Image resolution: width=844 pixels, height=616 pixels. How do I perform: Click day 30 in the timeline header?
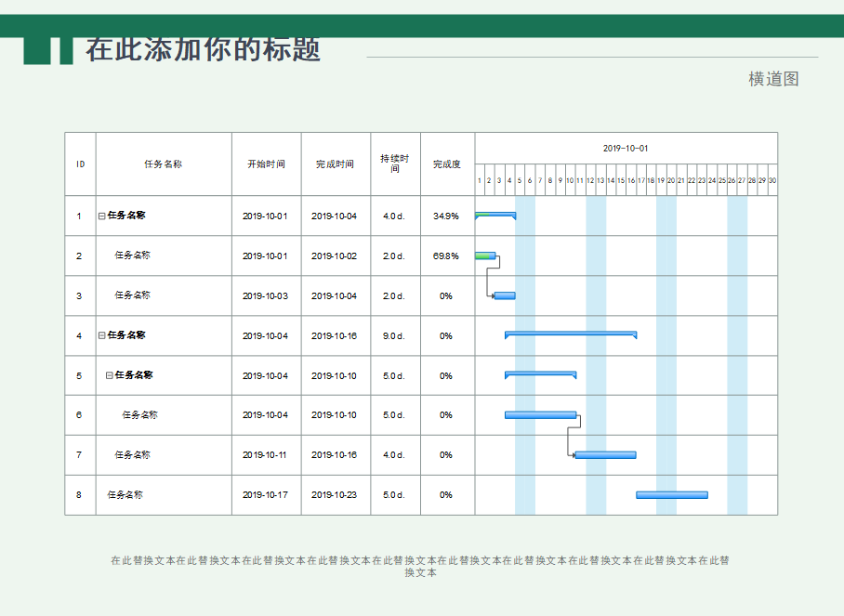[772, 181]
